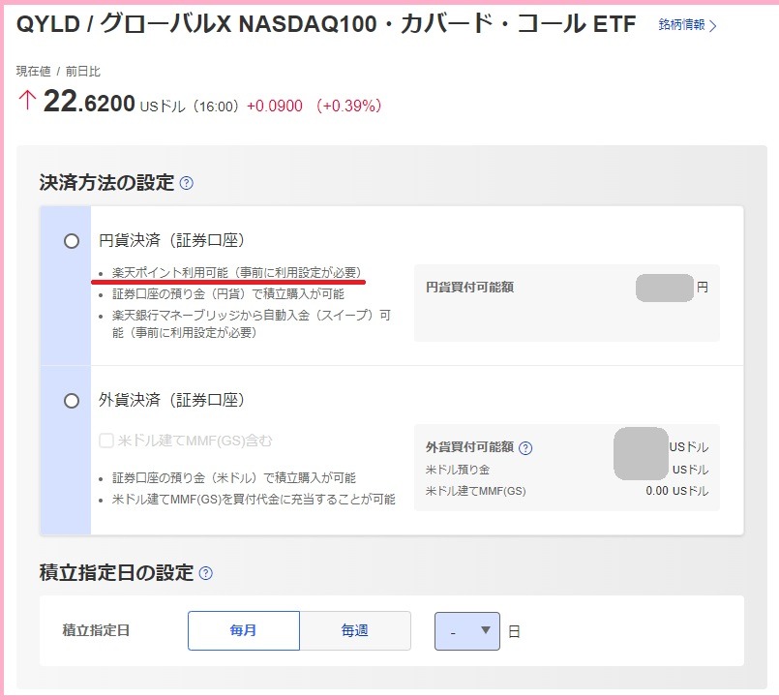Screen dimensions: 779x700
Task: Click 楽天ポイント利用可能 bullet text
Action: pos(236,272)
